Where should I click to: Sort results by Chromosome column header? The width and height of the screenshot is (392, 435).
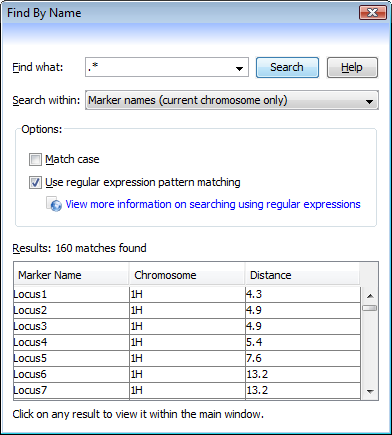coord(187,275)
